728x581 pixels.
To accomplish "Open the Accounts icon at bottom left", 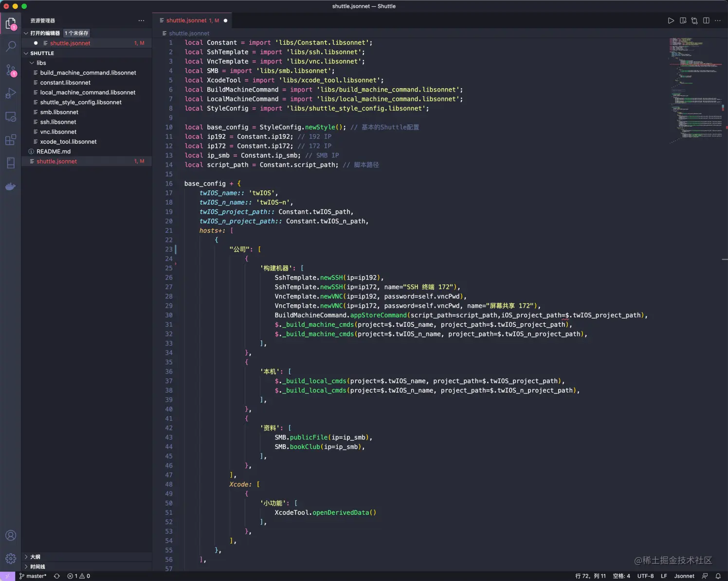I will (11, 535).
